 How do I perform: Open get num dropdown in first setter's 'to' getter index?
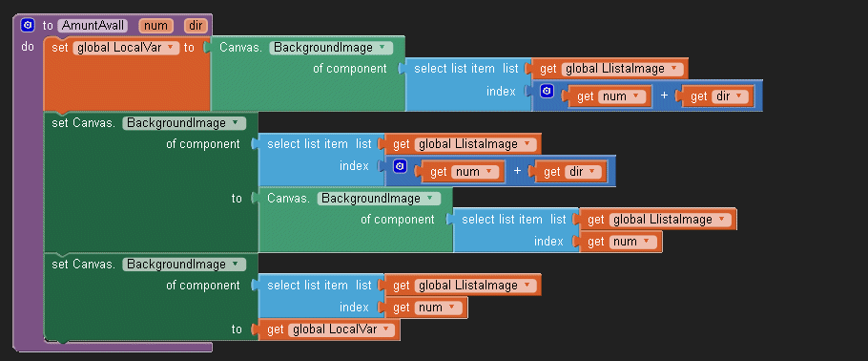(632, 242)
